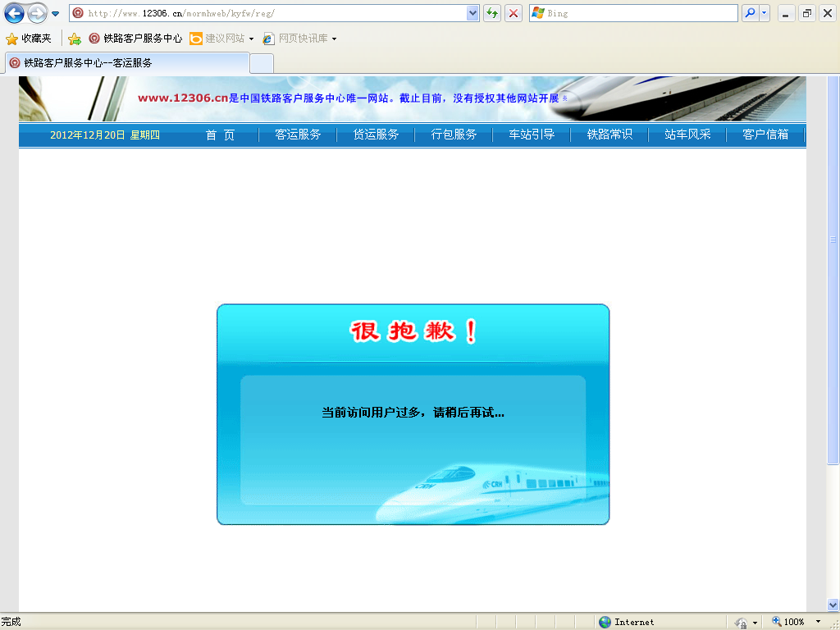The height and width of the screenshot is (630, 840).
Task: Open the 行包服务 navigation menu item
Action: (x=454, y=135)
